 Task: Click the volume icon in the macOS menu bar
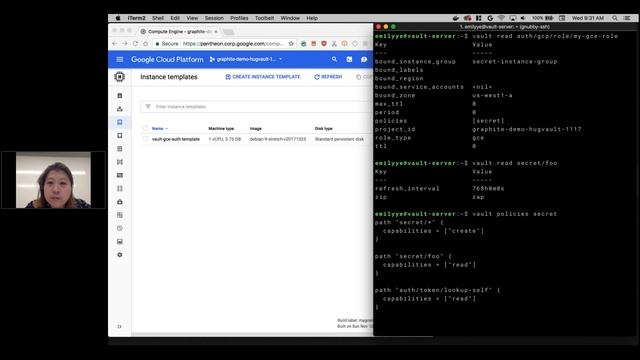[x=523, y=18]
